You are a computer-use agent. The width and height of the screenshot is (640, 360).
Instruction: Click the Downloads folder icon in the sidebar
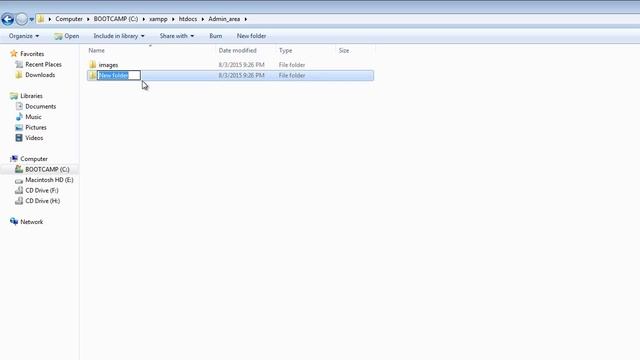[x=19, y=75]
